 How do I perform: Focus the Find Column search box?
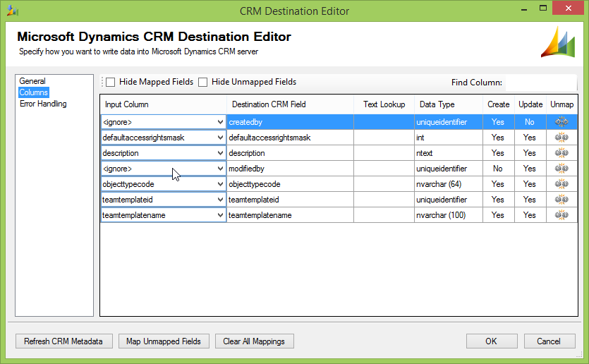pos(541,83)
